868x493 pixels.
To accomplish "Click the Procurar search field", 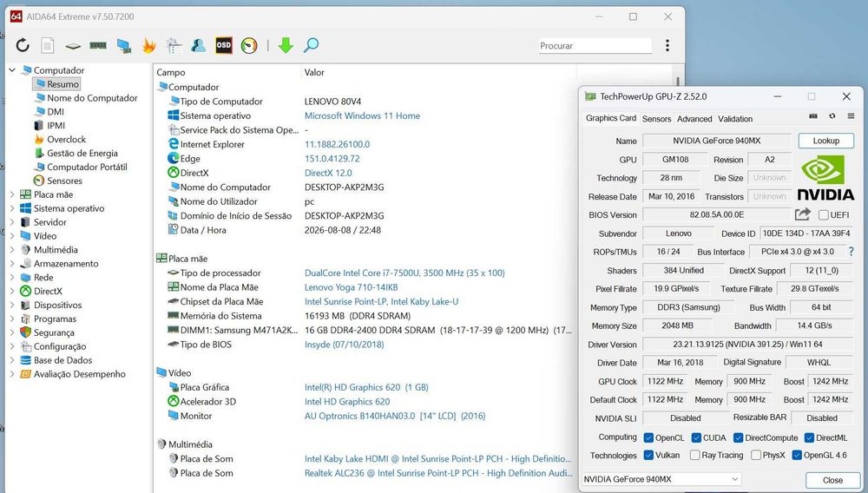I will [x=595, y=45].
